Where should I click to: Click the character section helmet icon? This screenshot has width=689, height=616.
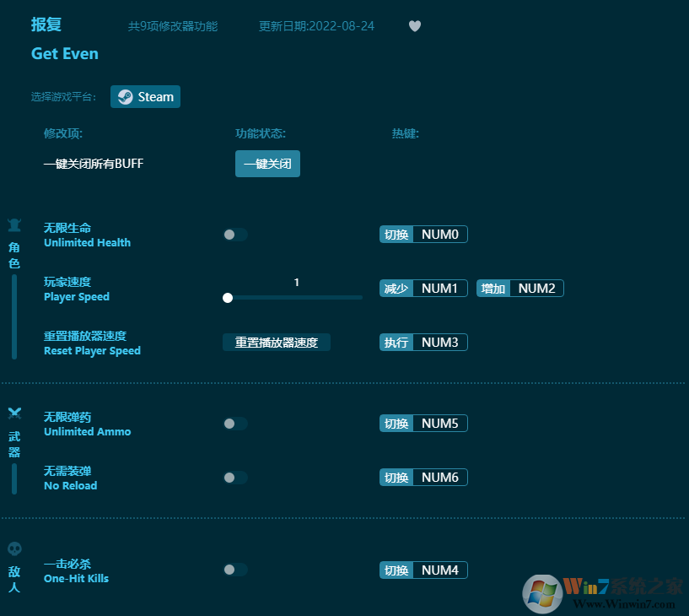(x=14, y=225)
